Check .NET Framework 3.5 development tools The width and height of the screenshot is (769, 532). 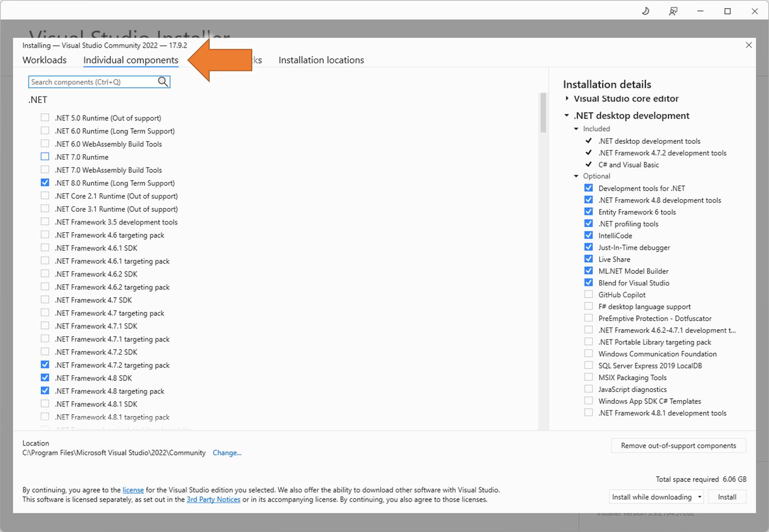(45, 222)
